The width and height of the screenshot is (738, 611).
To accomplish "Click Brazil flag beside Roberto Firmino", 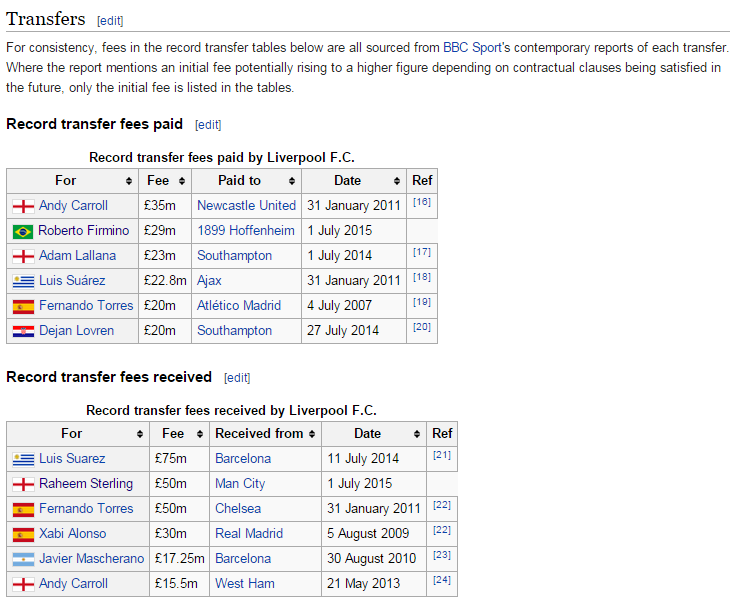I will click(23, 232).
